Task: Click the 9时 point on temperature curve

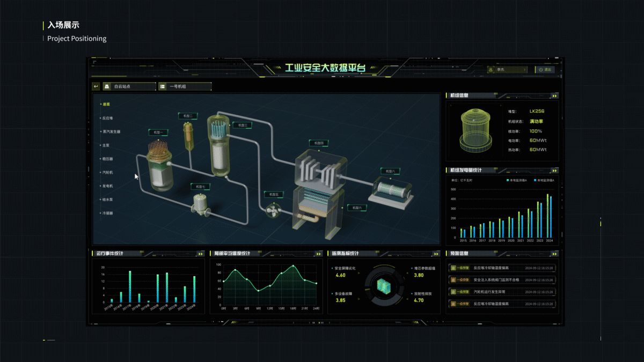Action: coord(258,291)
